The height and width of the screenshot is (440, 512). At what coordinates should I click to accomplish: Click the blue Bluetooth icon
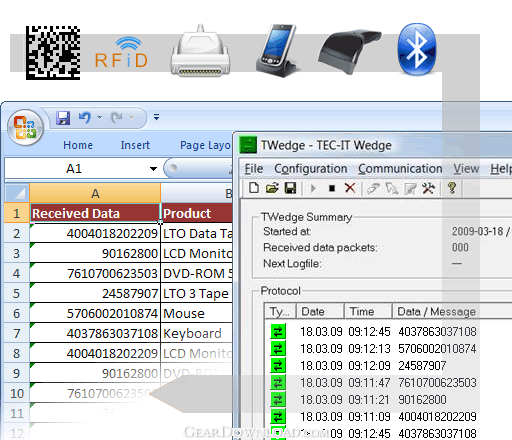(x=417, y=49)
